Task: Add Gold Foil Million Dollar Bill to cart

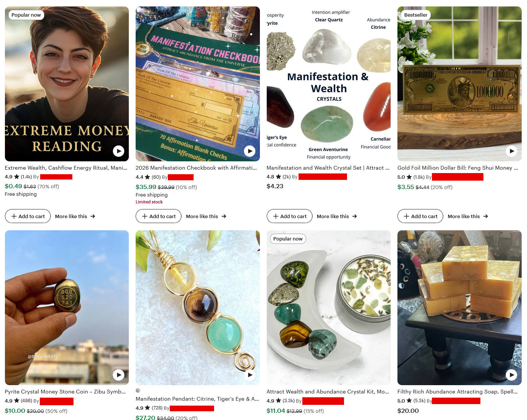Action: tap(420, 216)
